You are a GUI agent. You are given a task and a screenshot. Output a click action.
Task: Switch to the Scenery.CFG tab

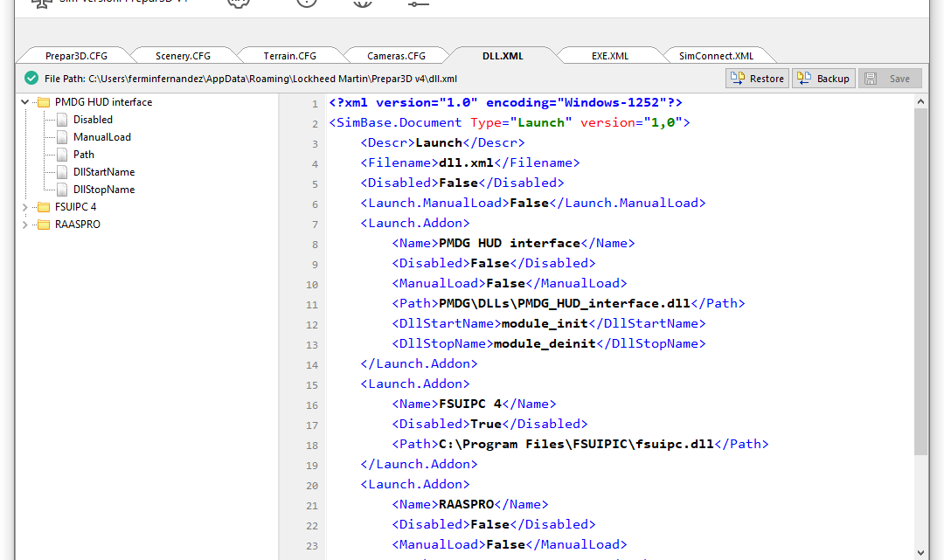click(x=183, y=56)
